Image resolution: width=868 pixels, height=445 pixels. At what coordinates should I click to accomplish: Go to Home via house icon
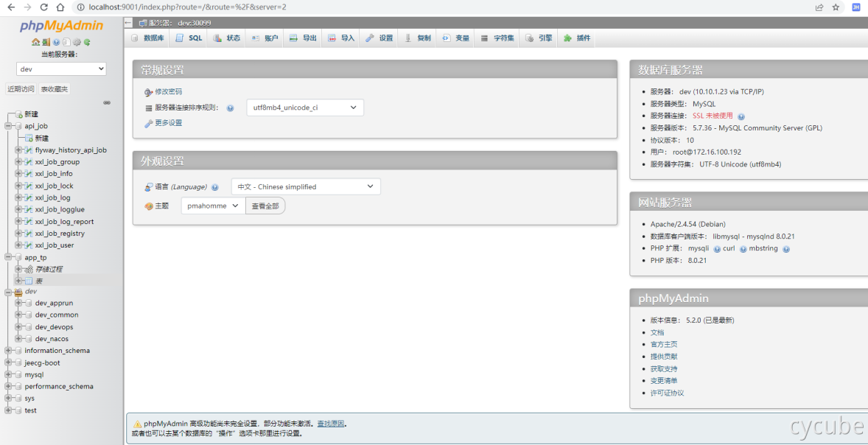click(36, 42)
